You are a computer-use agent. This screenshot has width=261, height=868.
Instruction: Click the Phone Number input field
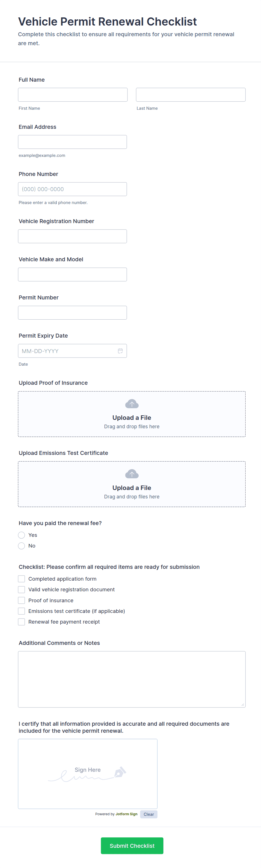(x=72, y=189)
